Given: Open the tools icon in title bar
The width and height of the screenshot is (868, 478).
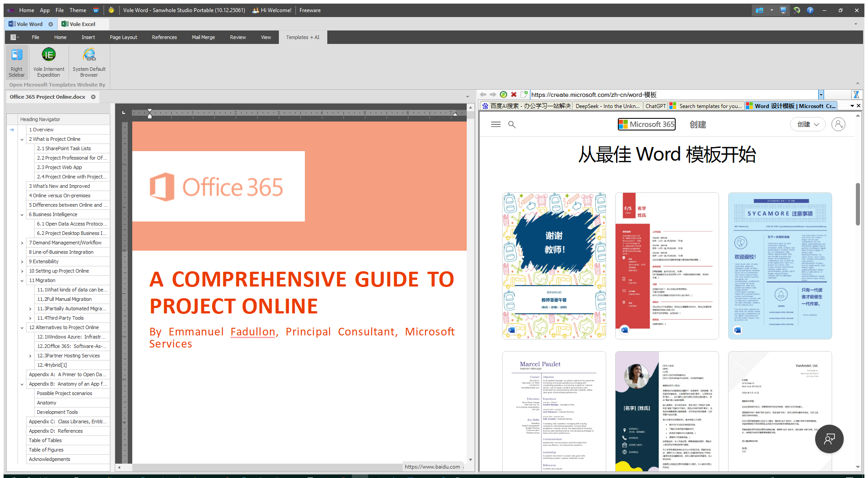Looking at the screenshot, I should (x=797, y=10).
